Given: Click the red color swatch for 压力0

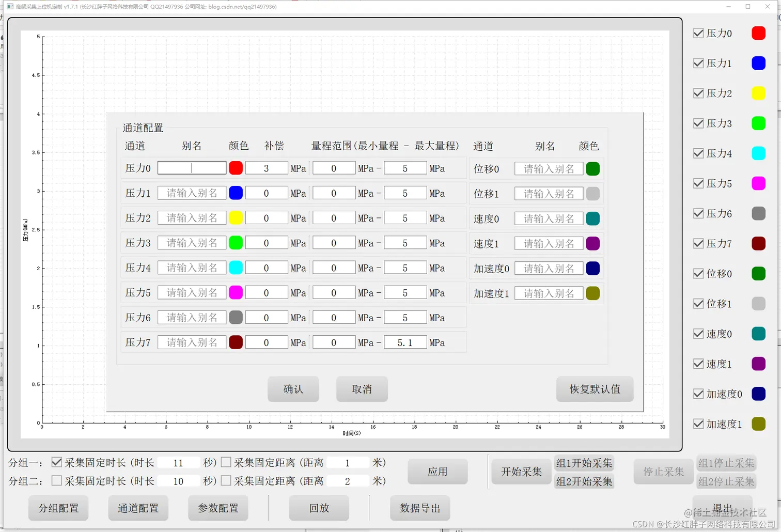Looking at the screenshot, I should 236,167.
